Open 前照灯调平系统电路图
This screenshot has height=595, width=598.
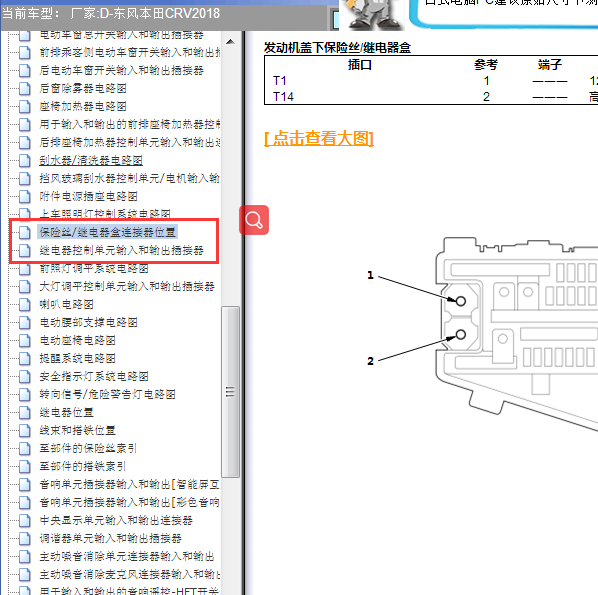point(94,268)
